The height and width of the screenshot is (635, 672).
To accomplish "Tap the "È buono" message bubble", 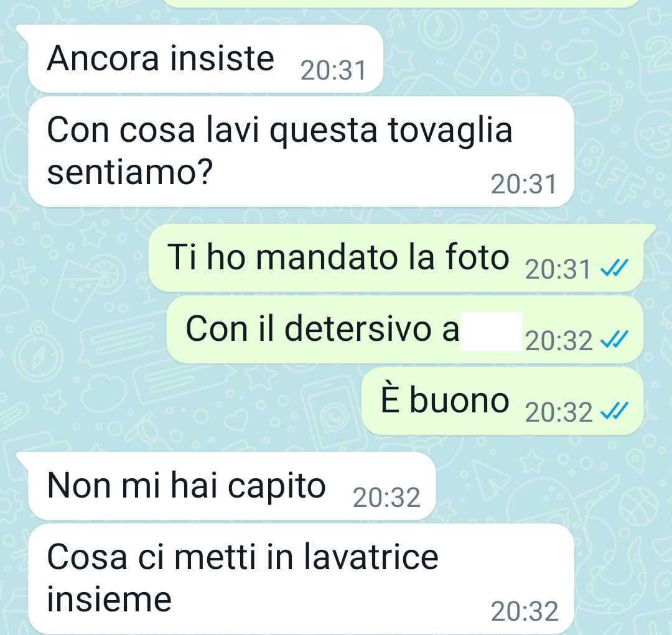I will (x=502, y=401).
